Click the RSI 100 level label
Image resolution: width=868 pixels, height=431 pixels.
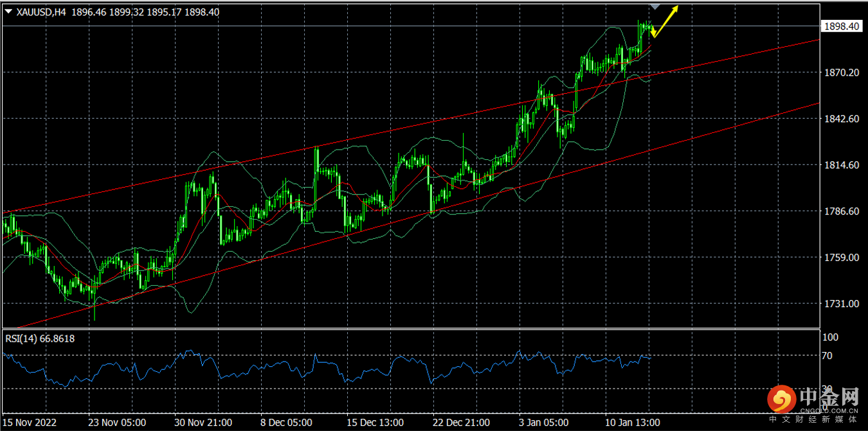(831, 337)
